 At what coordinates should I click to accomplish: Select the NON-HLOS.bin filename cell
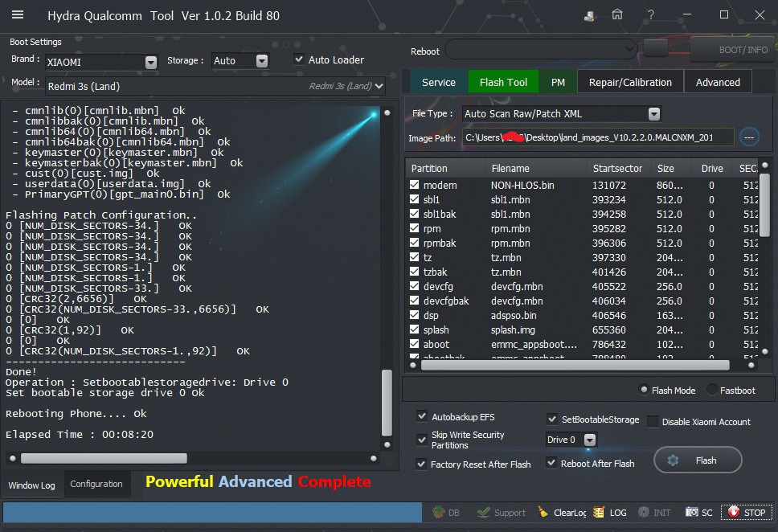(x=522, y=185)
